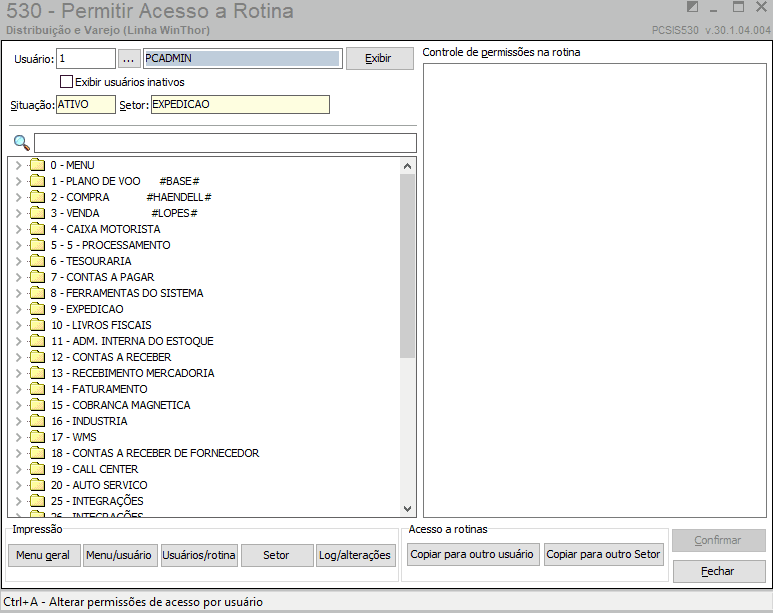Click the Situação field showing ATIVO
This screenshot has height=613, width=773.
[x=86, y=105]
